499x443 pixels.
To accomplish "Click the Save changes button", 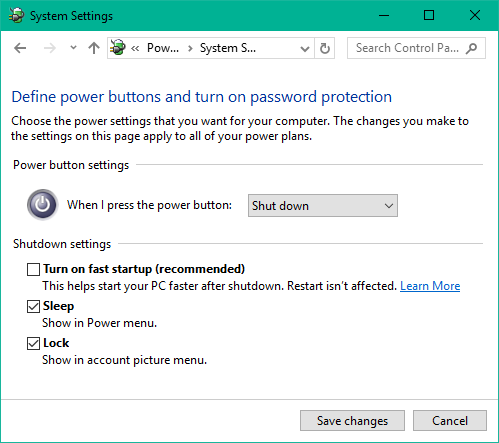I will point(352,420).
